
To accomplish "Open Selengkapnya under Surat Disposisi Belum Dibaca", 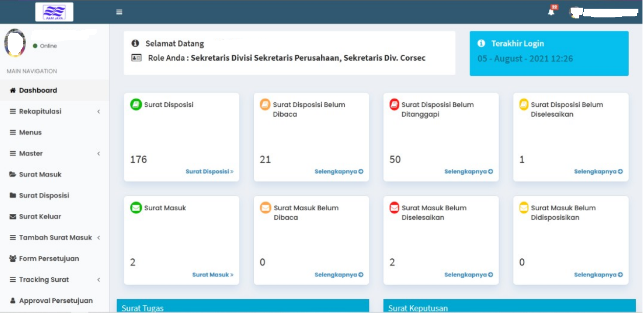I will [x=339, y=172].
